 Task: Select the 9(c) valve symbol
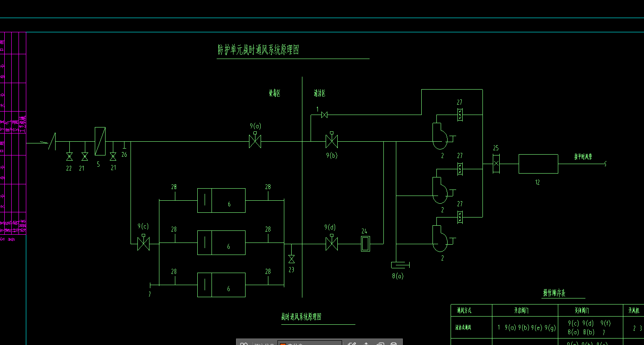coord(143,242)
